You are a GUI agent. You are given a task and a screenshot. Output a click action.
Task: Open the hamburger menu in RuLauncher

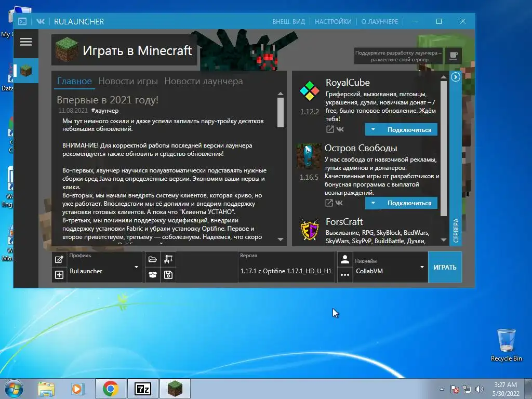tap(26, 42)
